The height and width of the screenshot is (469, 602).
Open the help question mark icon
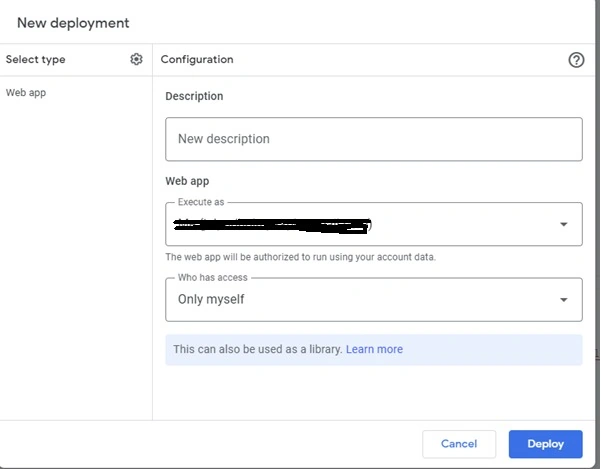(576, 59)
